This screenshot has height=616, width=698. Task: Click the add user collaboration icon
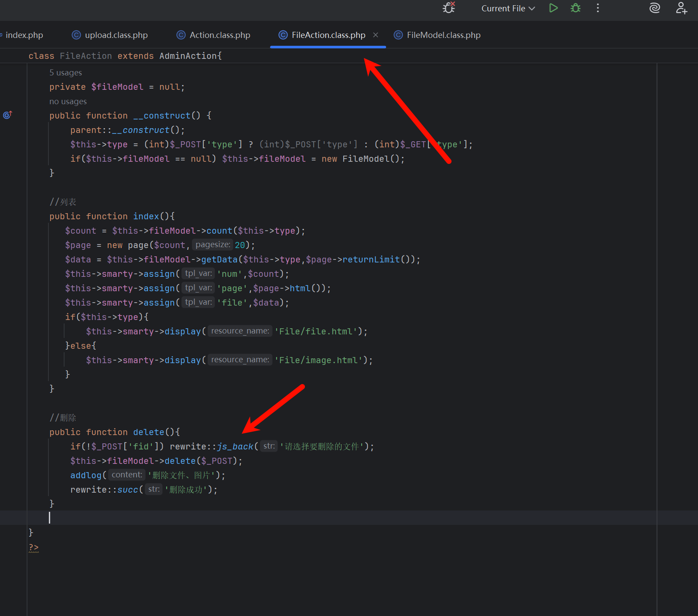pos(681,8)
